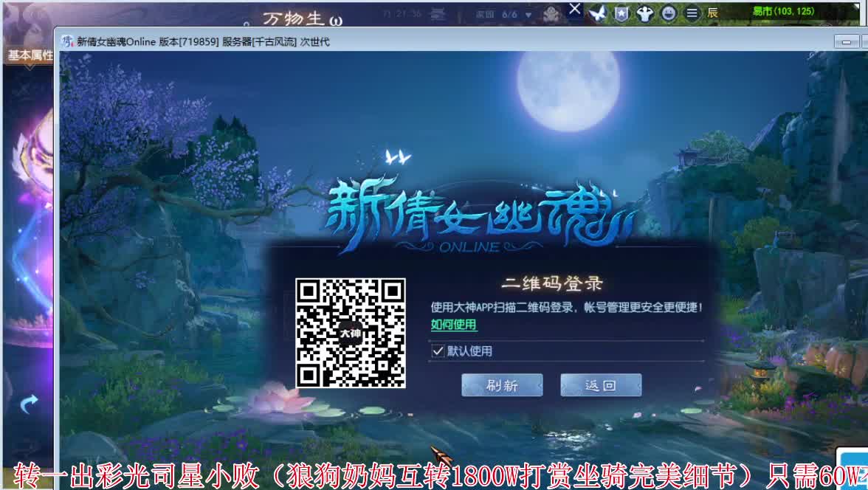Image resolution: width=868 pixels, height=490 pixels.
Task: Click the butterfly messenger icon in the top bar
Action: click(x=598, y=13)
